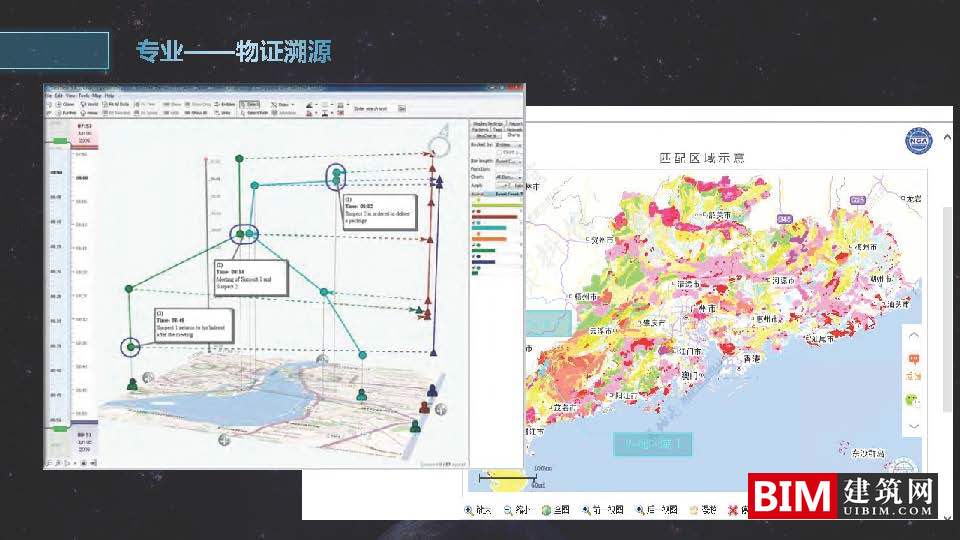Click the zoom-out magnifier icon below the map
The height and width of the screenshot is (540, 960).
click(x=509, y=510)
